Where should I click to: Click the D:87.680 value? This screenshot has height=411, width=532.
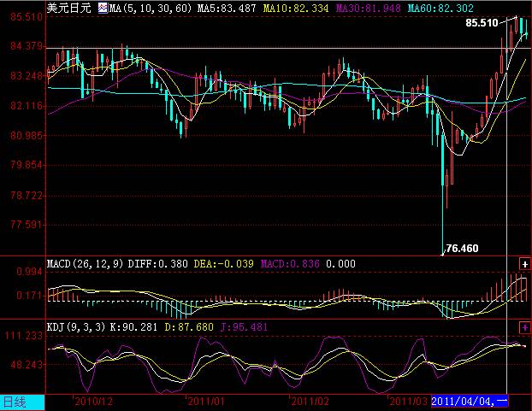(x=189, y=327)
